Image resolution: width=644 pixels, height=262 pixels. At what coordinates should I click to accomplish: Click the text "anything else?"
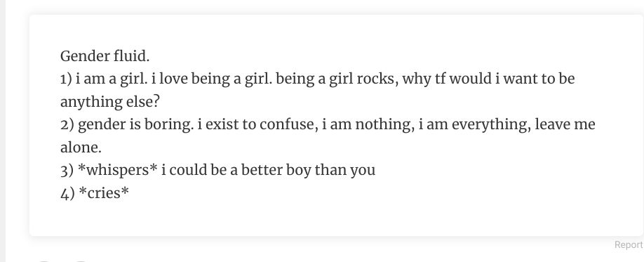tap(109, 102)
